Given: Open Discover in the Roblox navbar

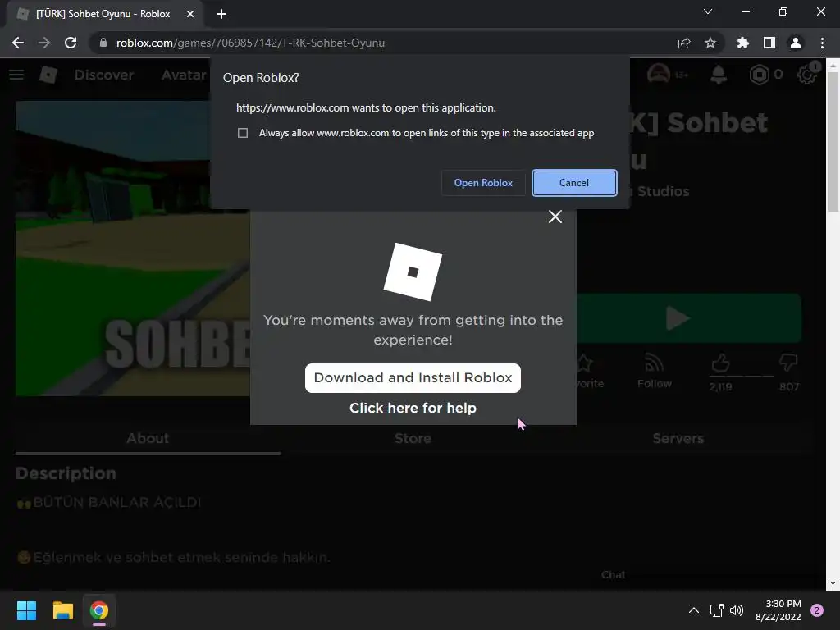Looking at the screenshot, I should click(x=104, y=75).
